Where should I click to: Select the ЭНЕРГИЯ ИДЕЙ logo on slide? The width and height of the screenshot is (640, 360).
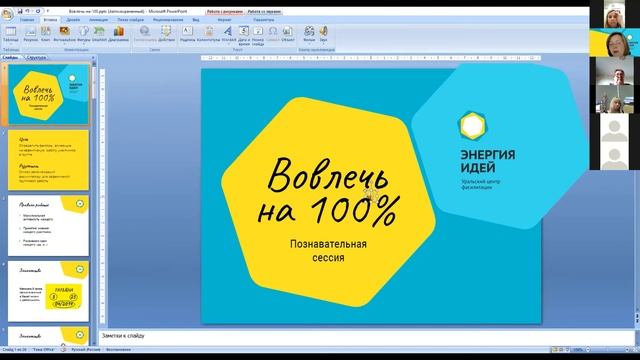pyautogui.click(x=487, y=151)
